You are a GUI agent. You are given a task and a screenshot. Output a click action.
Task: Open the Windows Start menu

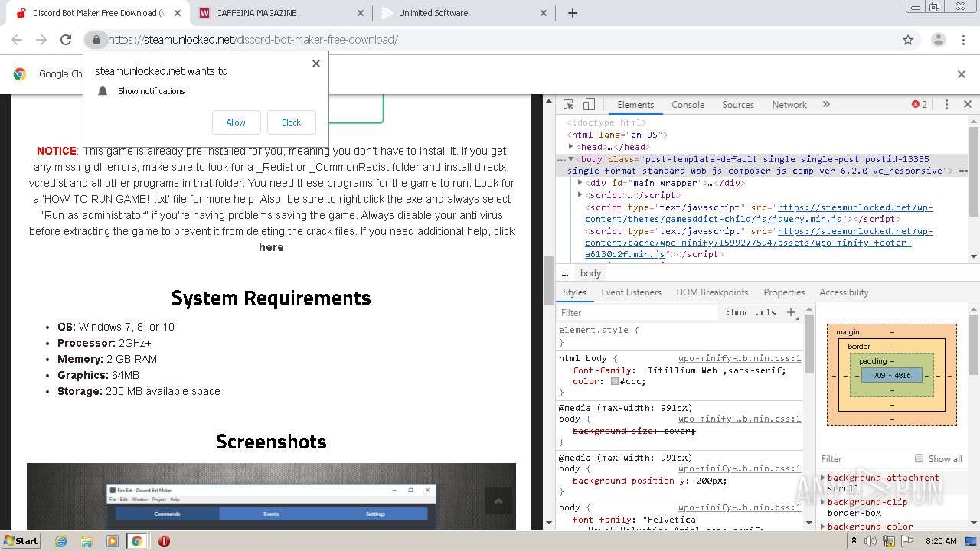click(x=21, y=540)
